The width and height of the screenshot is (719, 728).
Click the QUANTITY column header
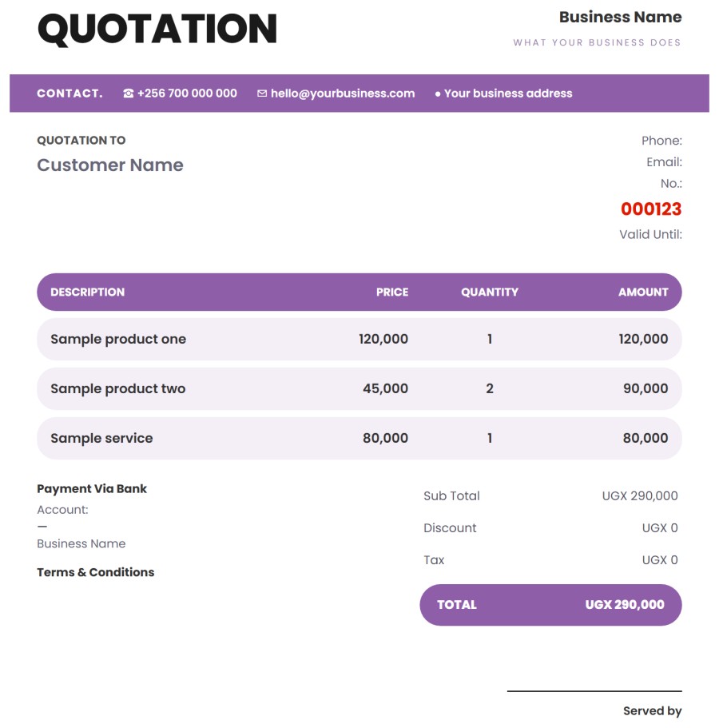[490, 292]
